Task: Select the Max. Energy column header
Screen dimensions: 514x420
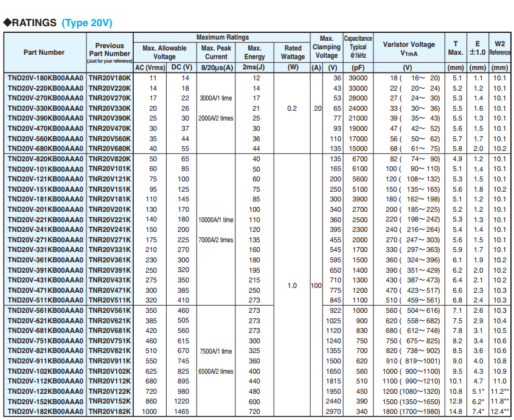Action: (254, 52)
